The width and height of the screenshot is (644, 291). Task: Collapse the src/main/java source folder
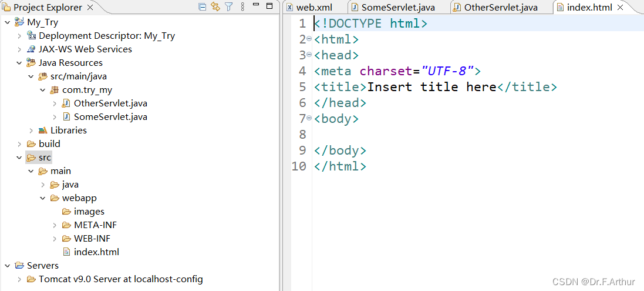pos(31,76)
